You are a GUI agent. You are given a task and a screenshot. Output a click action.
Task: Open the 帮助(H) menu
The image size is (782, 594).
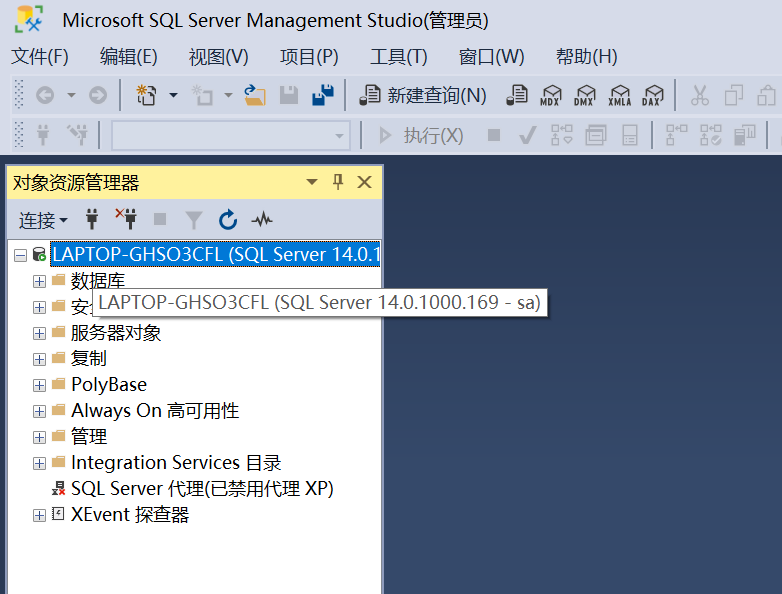click(586, 56)
